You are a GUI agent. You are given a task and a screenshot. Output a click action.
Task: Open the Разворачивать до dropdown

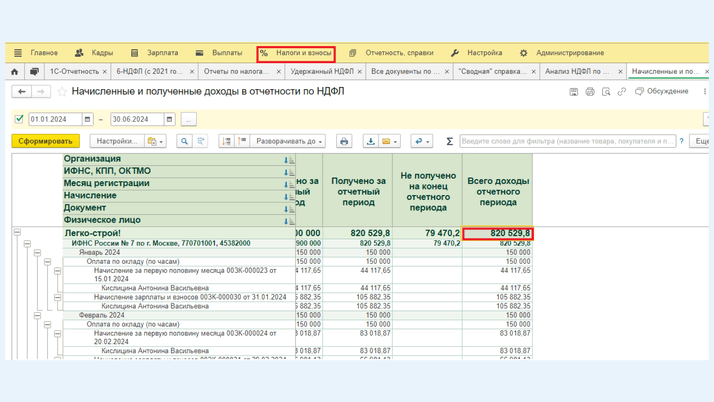[x=287, y=142]
